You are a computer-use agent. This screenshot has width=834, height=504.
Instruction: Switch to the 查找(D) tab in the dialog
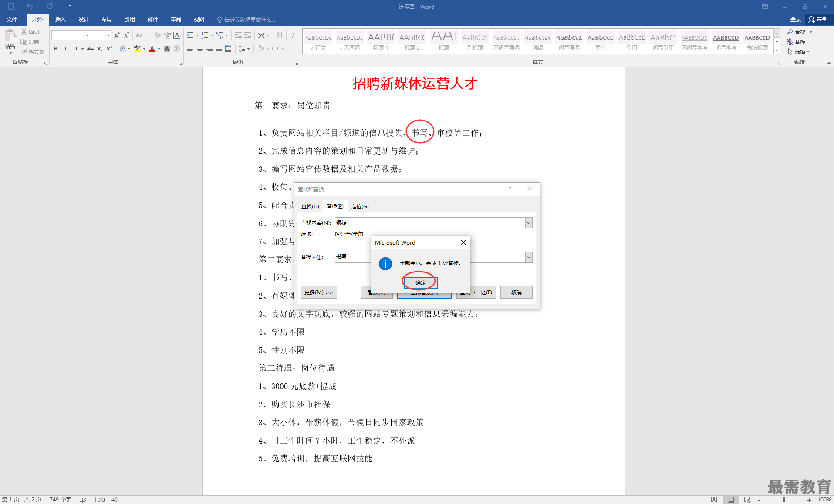point(310,206)
